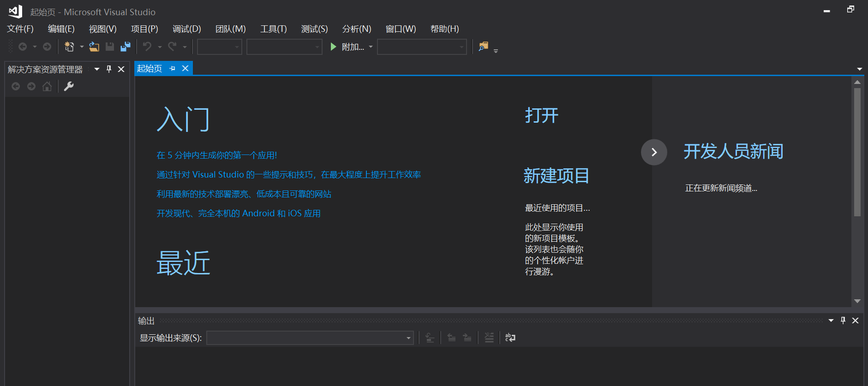Click the start page vertical scrollbar thumb
Viewport: 868px width, 386px height.
coord(857,152)
